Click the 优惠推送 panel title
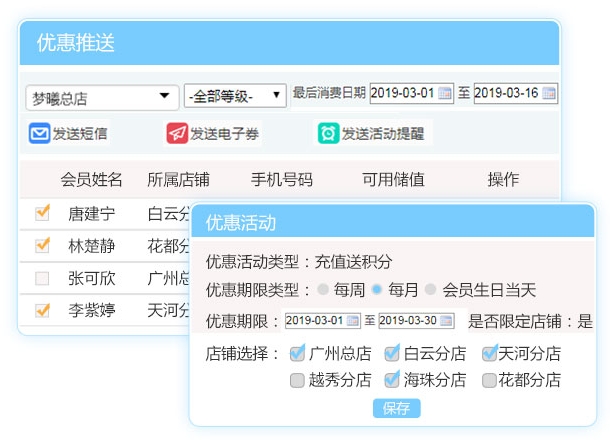The height and width of the screenshot is (448, 616). pos(75,42)
